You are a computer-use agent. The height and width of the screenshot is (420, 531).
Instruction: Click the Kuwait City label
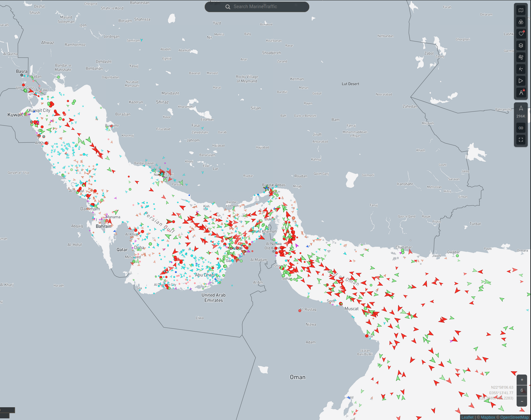39,110
